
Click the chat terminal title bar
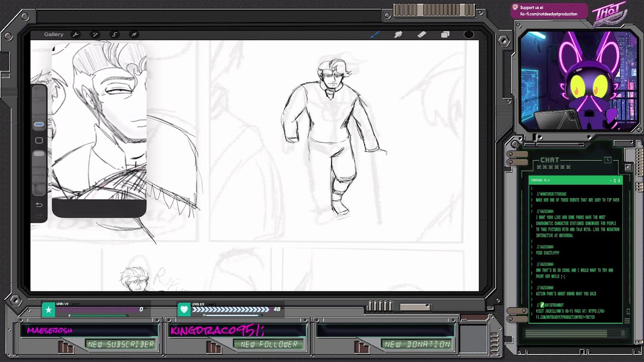pyautogui.click(x=575, y=180)
